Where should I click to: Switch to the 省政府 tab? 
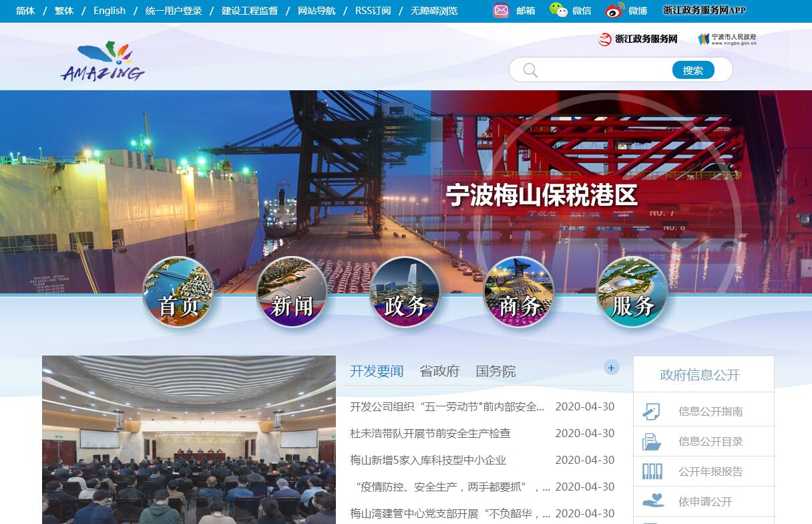[439, 372]
